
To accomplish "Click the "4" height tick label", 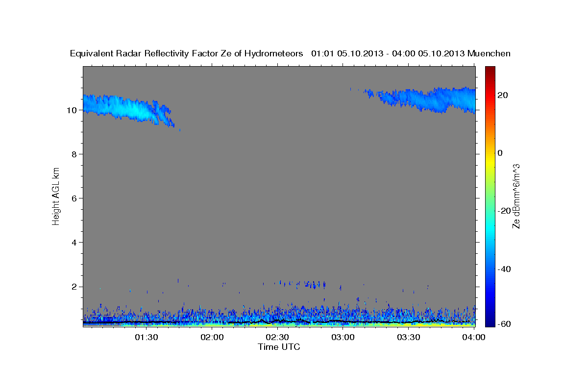I will (x=74, y=243).
